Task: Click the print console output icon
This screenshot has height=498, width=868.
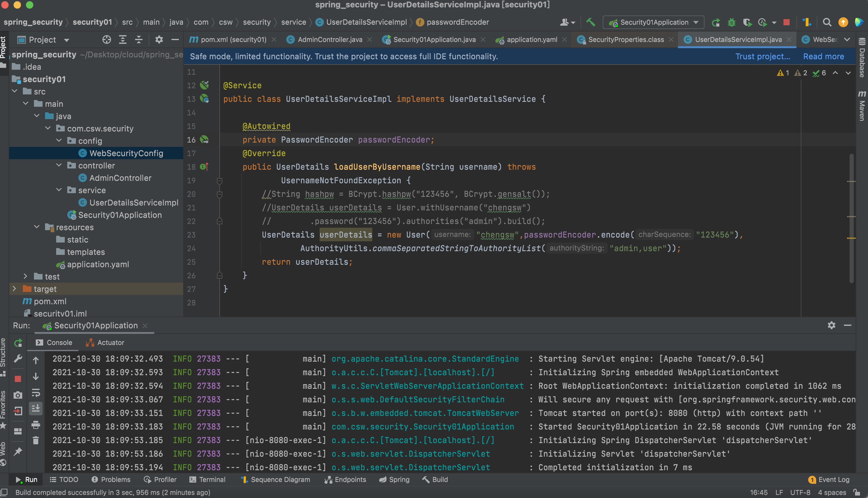Action: tap(35, 425)
